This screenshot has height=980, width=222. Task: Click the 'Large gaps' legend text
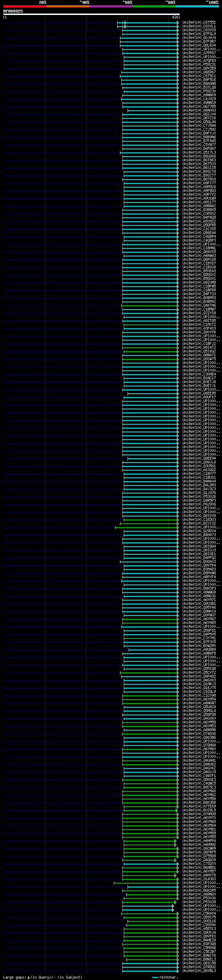(x=15, y=977)
